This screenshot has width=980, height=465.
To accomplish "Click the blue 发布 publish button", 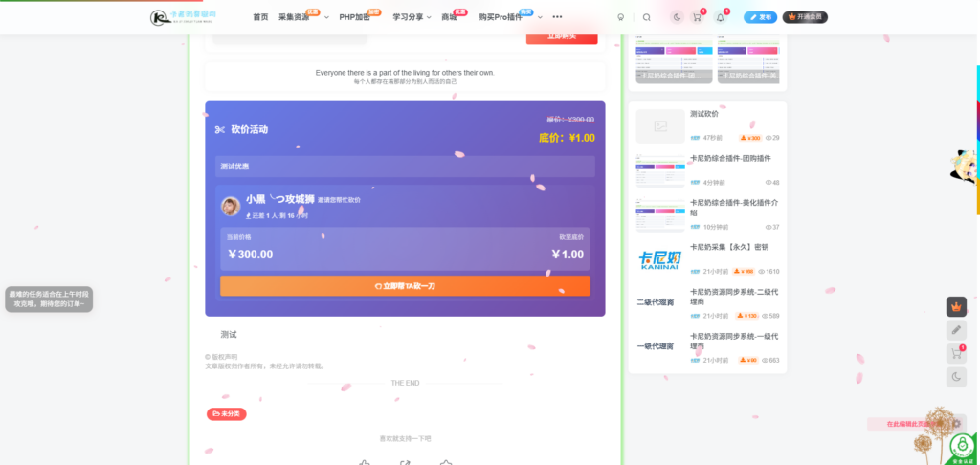I will pyautogui.click(x=761, y=17).
